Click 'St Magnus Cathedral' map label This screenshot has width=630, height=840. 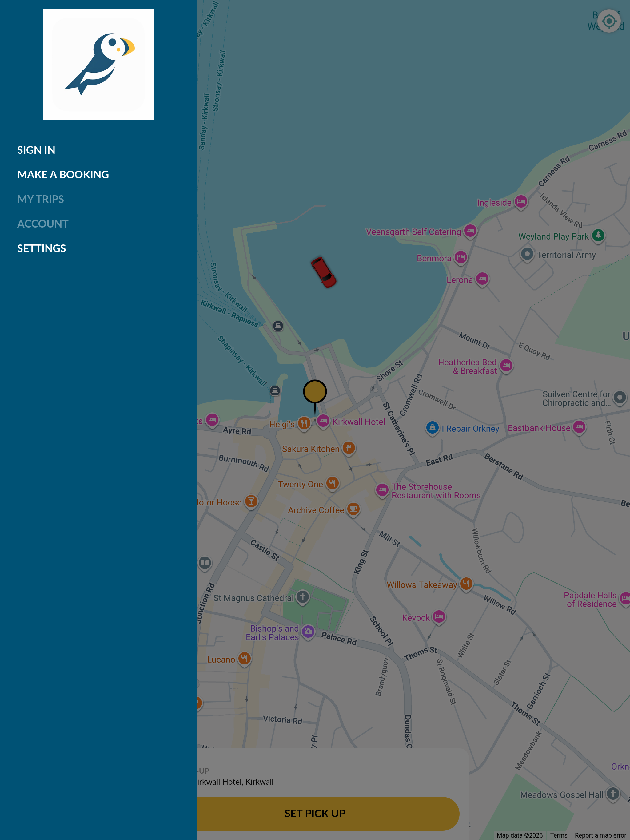[x=253, y=598]
